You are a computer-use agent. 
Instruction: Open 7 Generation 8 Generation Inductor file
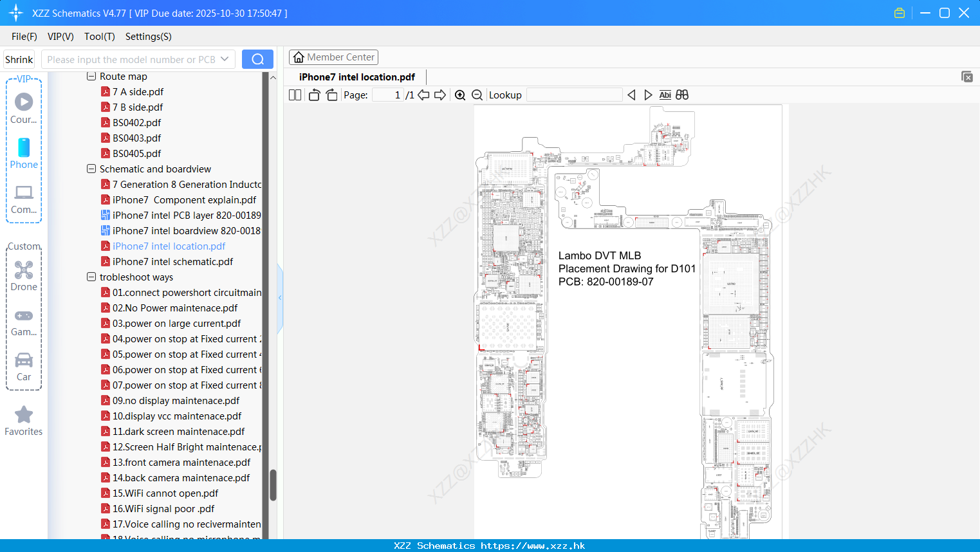(181, 185)
